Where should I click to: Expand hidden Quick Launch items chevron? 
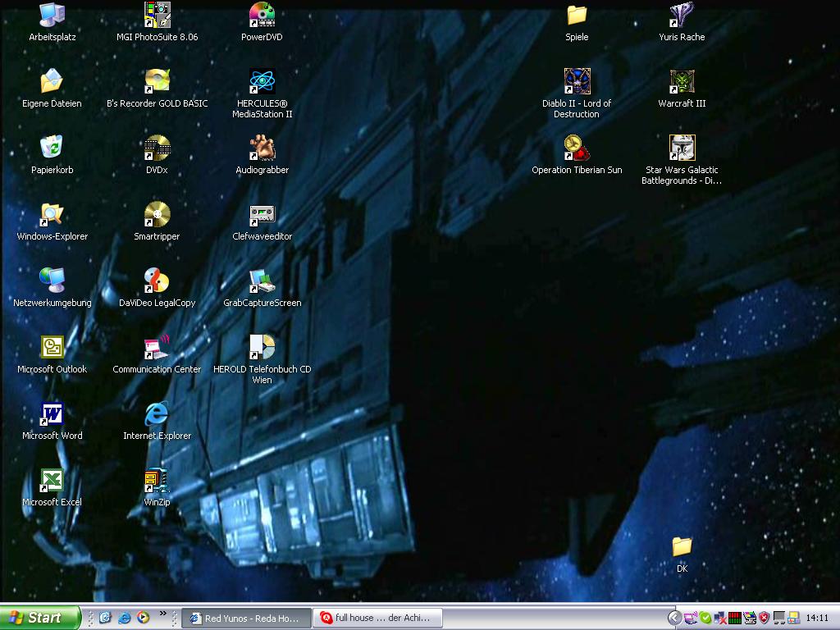(x=162, y=614)
